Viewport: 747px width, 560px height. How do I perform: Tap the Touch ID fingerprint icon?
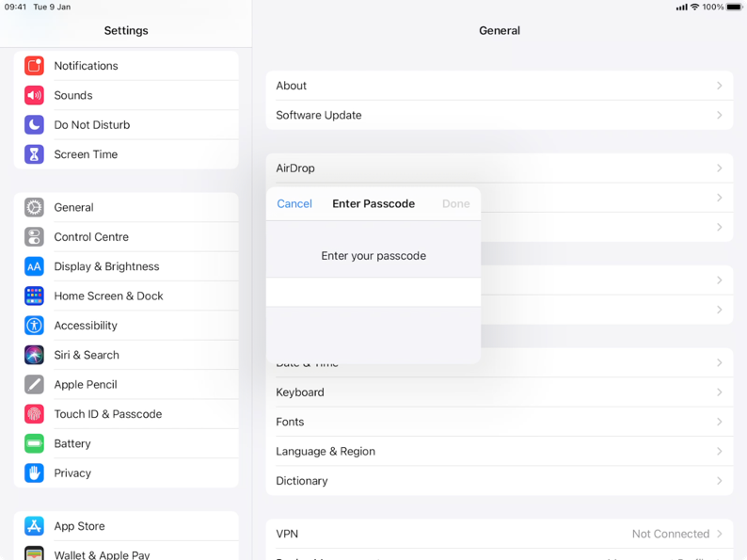click(x=34, y=414)
